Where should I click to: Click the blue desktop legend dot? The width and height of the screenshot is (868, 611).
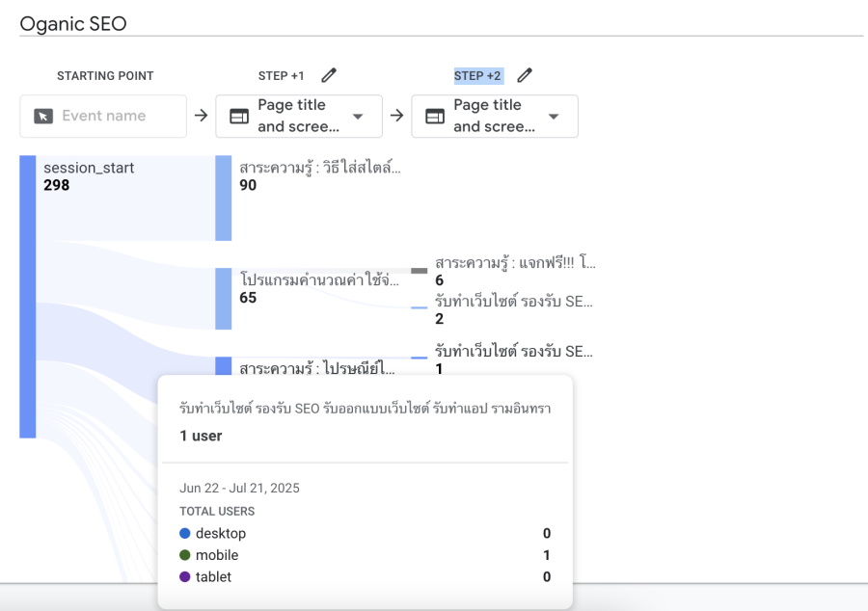tap(185, 534)
